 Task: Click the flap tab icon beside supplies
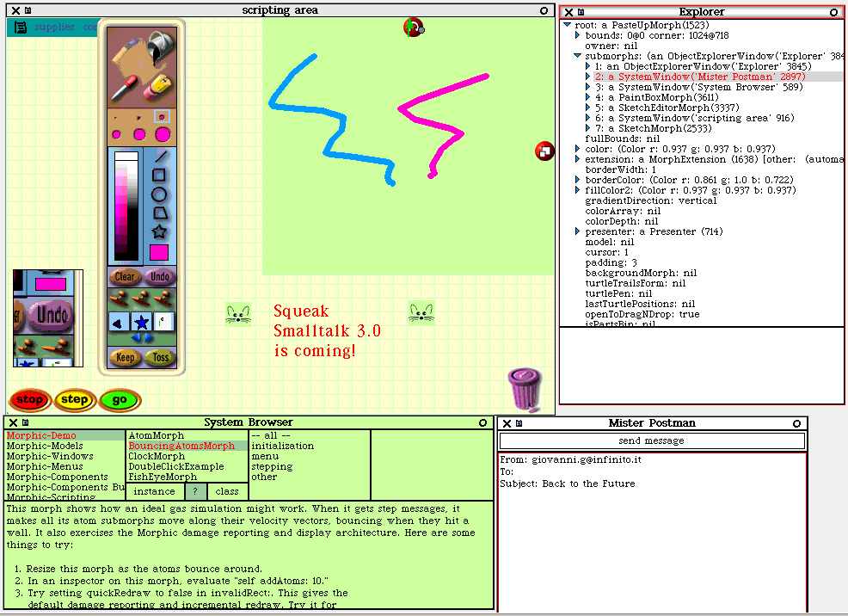tap(21, 27)
